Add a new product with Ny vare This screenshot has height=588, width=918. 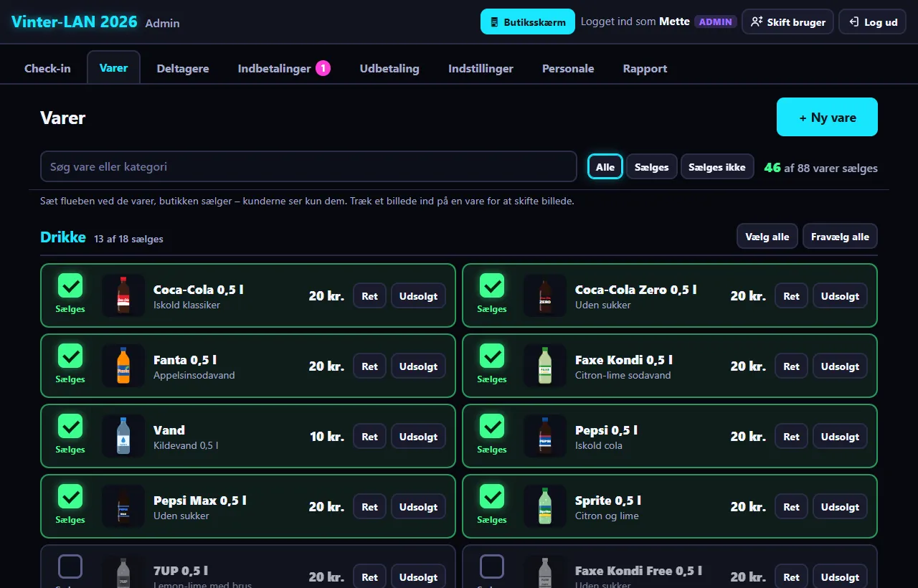pos(827,117)
